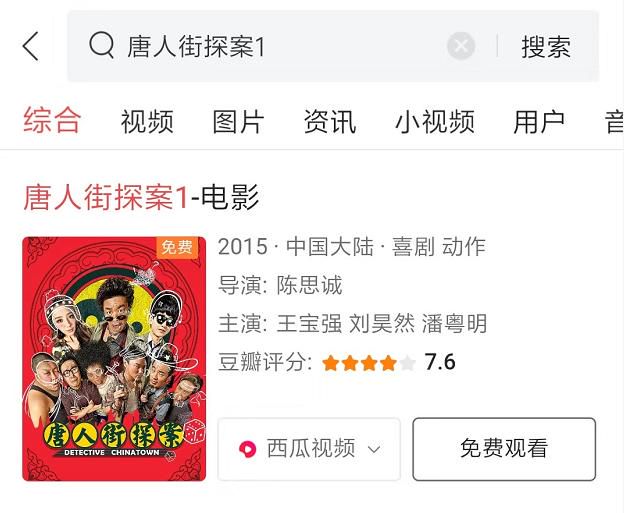
Task: Click director name 陈思诚
Action: (x=309, y=285)
